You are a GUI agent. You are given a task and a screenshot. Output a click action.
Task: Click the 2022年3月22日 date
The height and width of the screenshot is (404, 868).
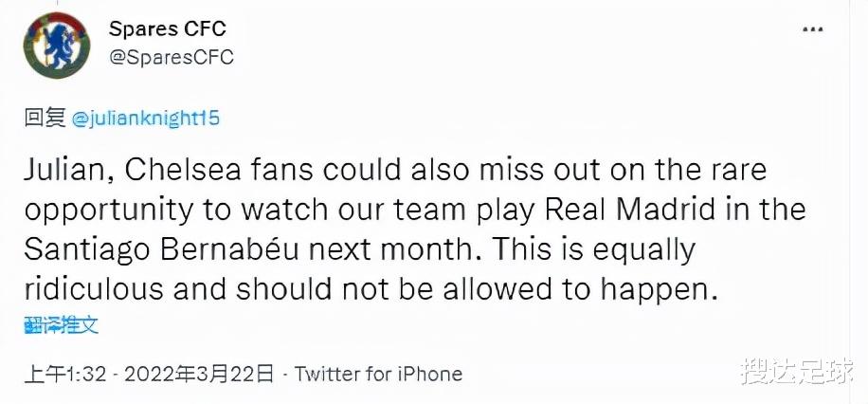(x=199, y=375)
